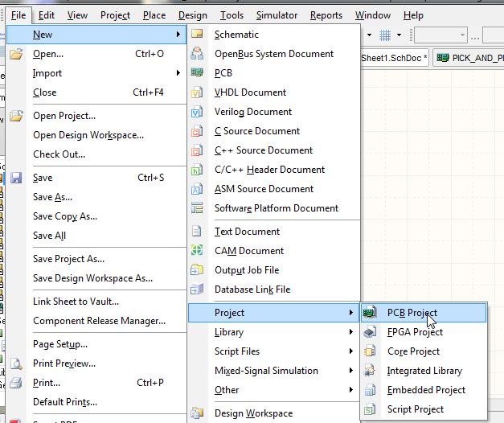Click the Integrated Library icon
The image size is (504, 423).
(370, 370)
